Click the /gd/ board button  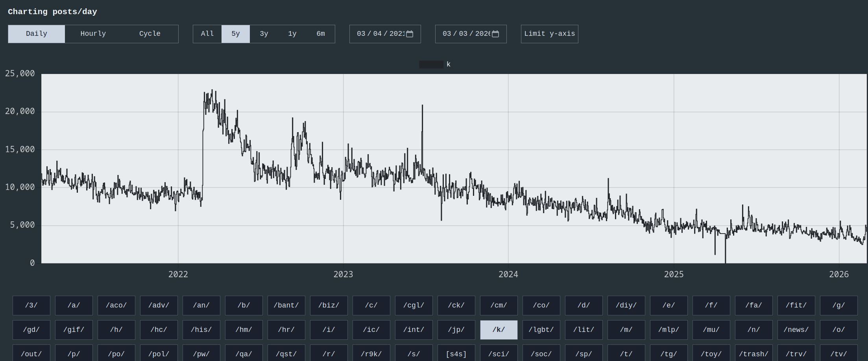(31, 330)
